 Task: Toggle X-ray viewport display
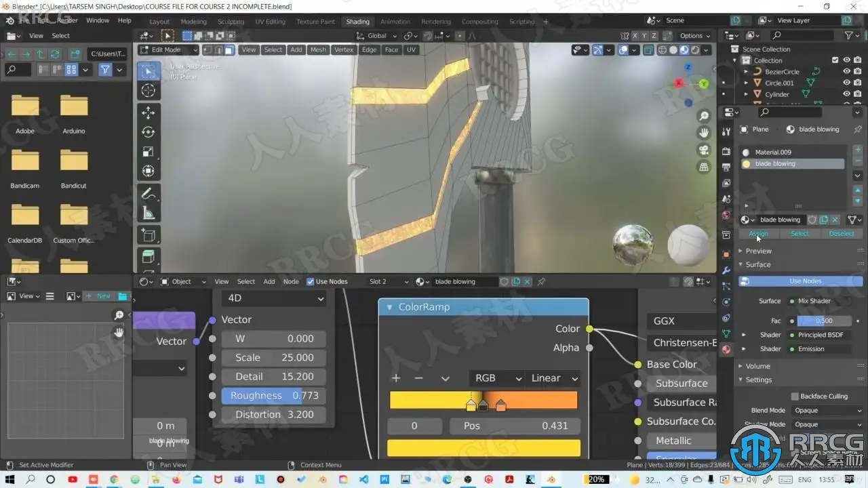pyautogui.click(x=648, y=49)
